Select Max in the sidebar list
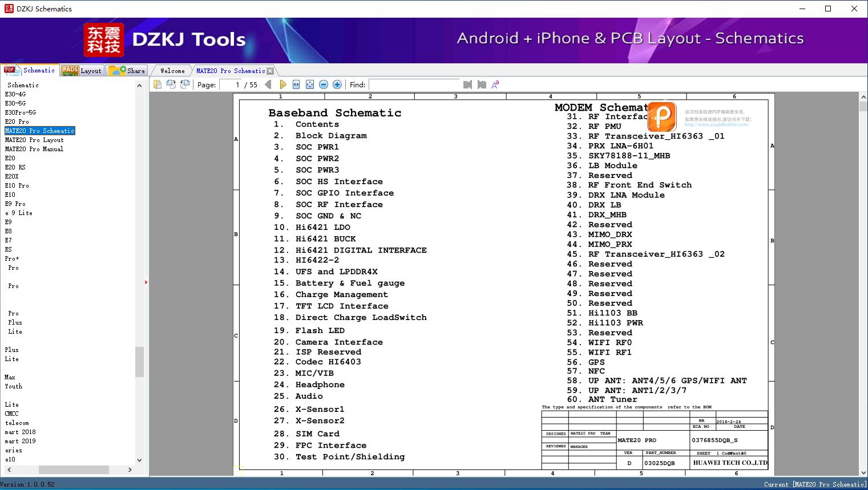The width and height of the screenshot is (868, 490). pyautogui.click(x=10, y=377)
